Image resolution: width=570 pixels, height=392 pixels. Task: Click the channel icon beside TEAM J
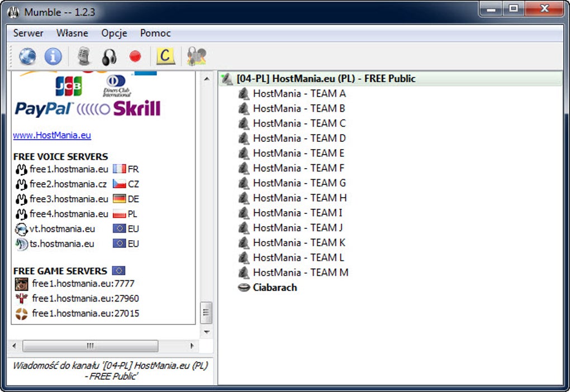tap(244, 228)
